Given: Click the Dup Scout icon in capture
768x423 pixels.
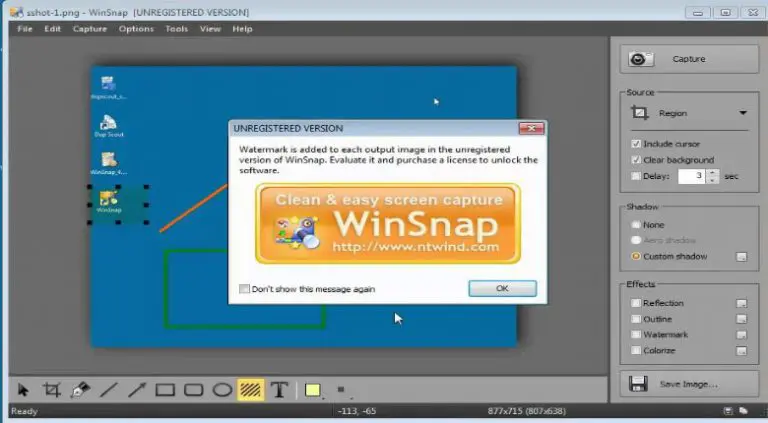Looking at the screenshot, I should click(x=109, y=125).
